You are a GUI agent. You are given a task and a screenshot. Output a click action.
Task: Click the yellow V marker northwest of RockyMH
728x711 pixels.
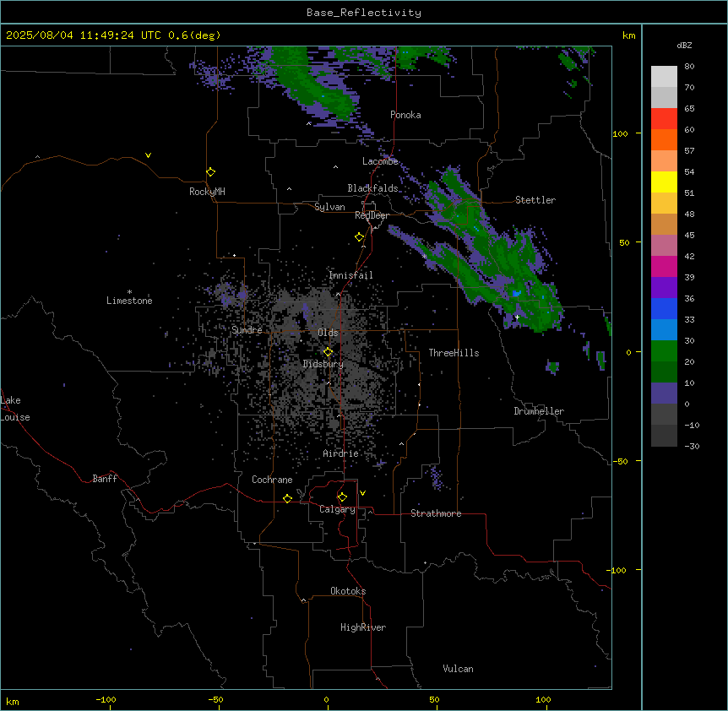(148, 155)
